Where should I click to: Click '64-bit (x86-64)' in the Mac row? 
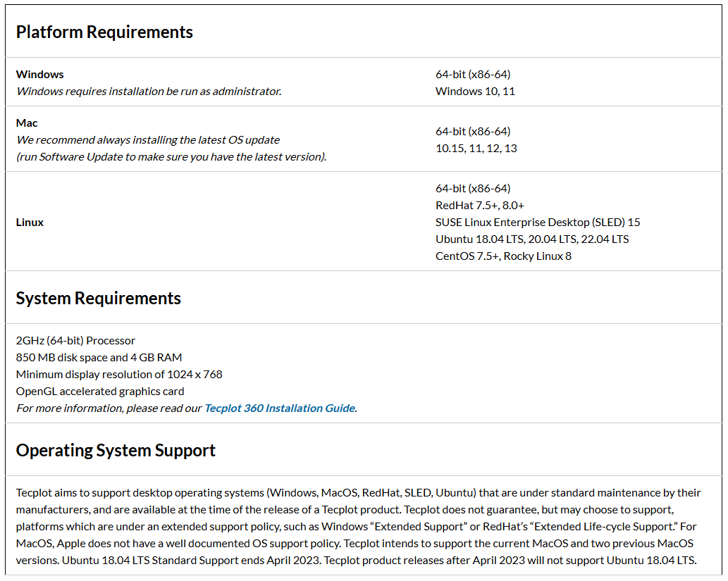(x=473, y=132)
